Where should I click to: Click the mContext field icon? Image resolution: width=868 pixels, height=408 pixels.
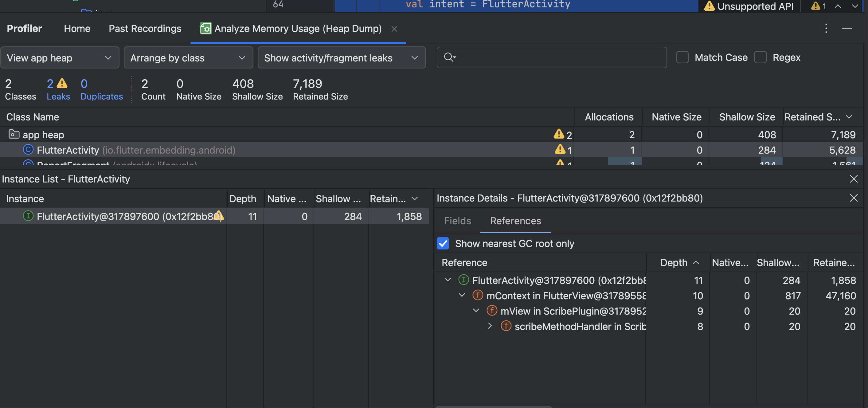pyautogui.click(x=478, y=296)
